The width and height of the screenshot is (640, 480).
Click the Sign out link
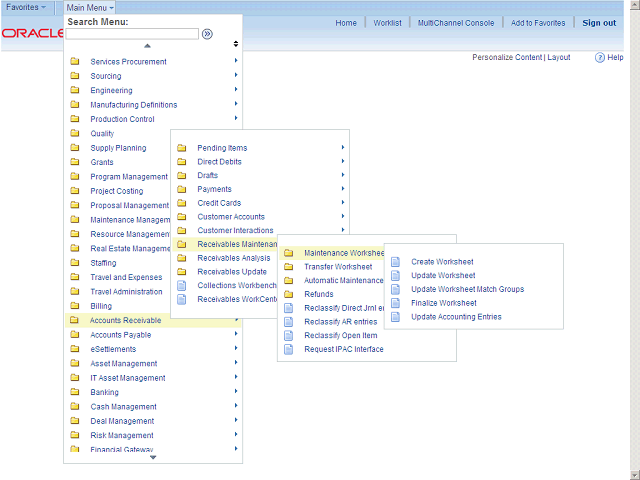pos(599,23)
